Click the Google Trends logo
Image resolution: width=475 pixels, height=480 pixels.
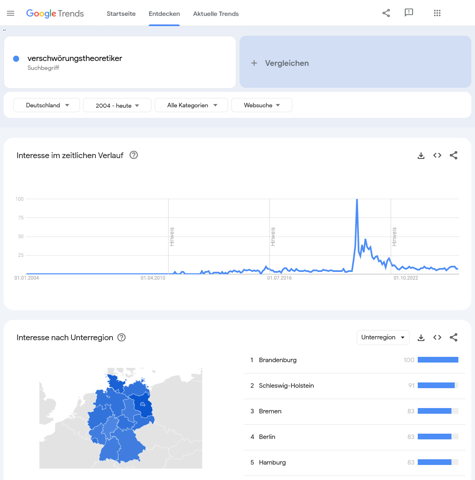pyautogui.click(x=55, y=13)
